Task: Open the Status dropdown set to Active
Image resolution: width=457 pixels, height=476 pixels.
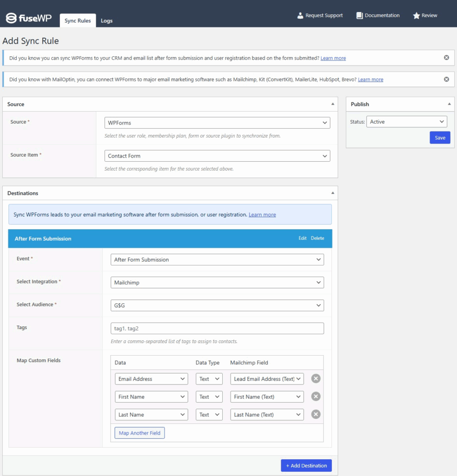Action: [x=406, y=122]
